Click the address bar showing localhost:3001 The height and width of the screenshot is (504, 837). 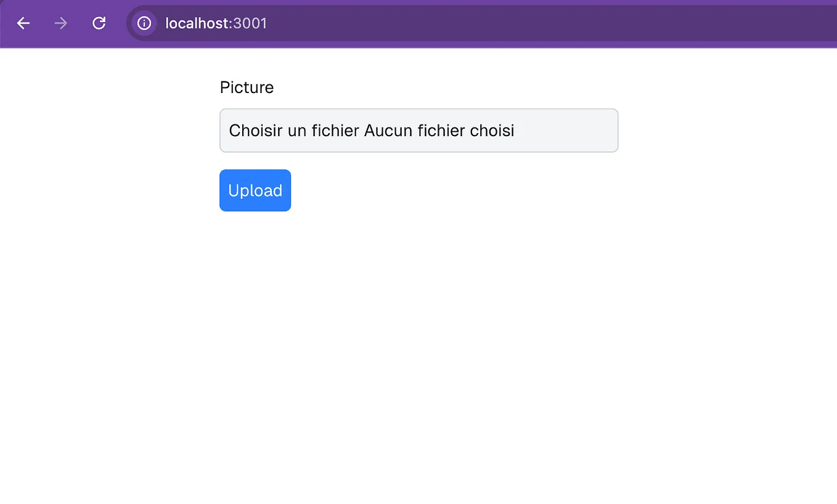216,23
